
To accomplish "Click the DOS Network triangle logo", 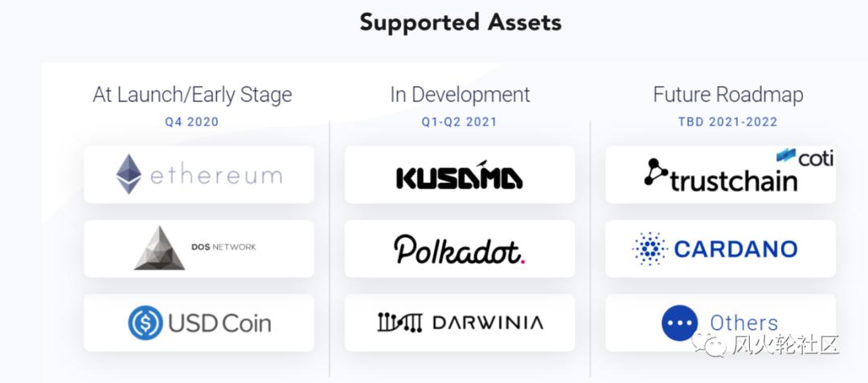I will click(159, 247).
